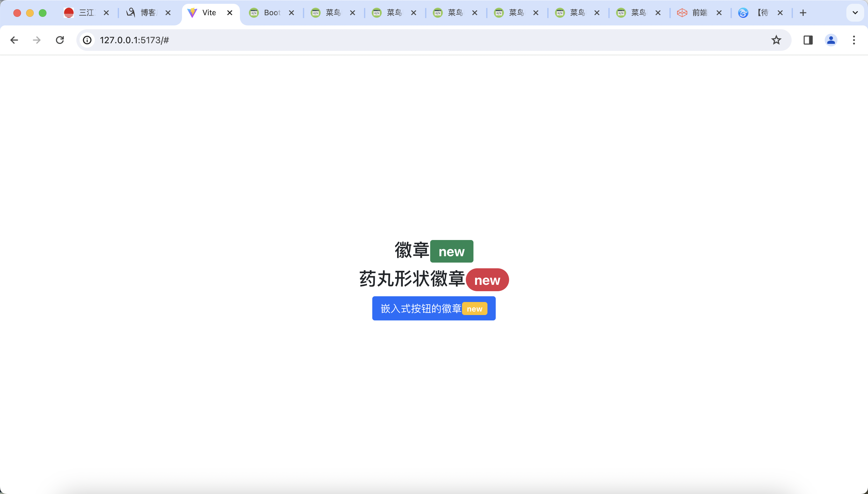
Task: Click the red pill-shaped new badge
Action: [487, 280]
